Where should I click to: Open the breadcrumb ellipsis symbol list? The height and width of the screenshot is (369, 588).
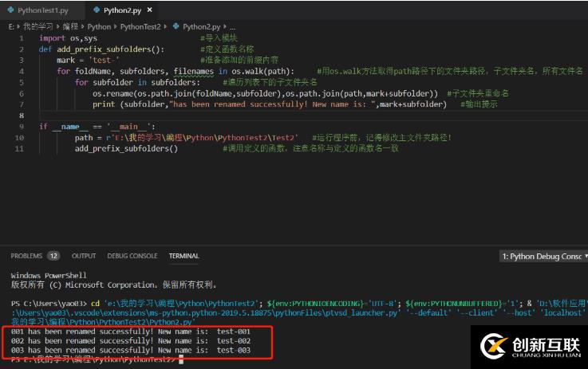pyautogui.click(x=232, y=26)
